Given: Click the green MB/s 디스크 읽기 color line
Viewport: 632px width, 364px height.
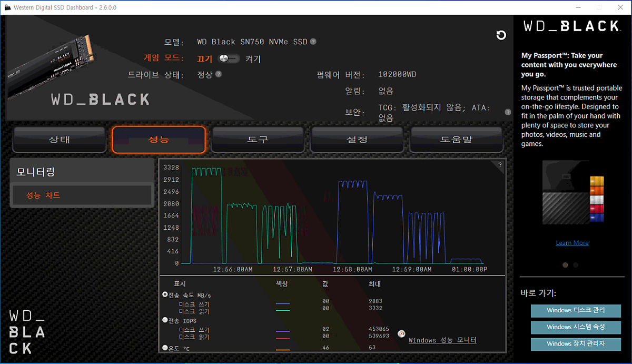Looking at the screenshot, I should tap(283, 311).
